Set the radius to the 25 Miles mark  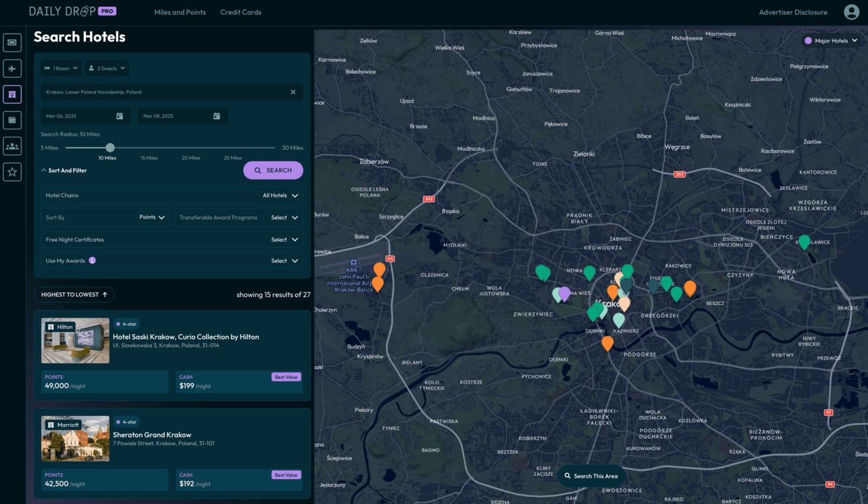pyautogui.click(x=233, y=158)
